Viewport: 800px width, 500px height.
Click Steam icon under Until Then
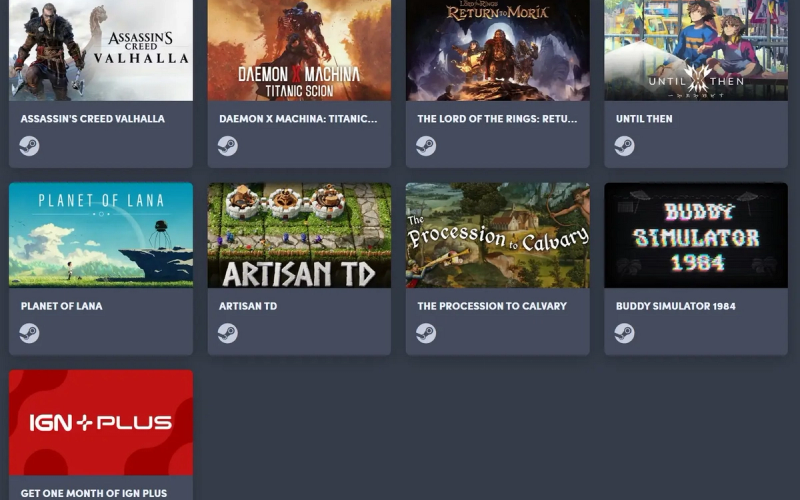click(624, 146)
